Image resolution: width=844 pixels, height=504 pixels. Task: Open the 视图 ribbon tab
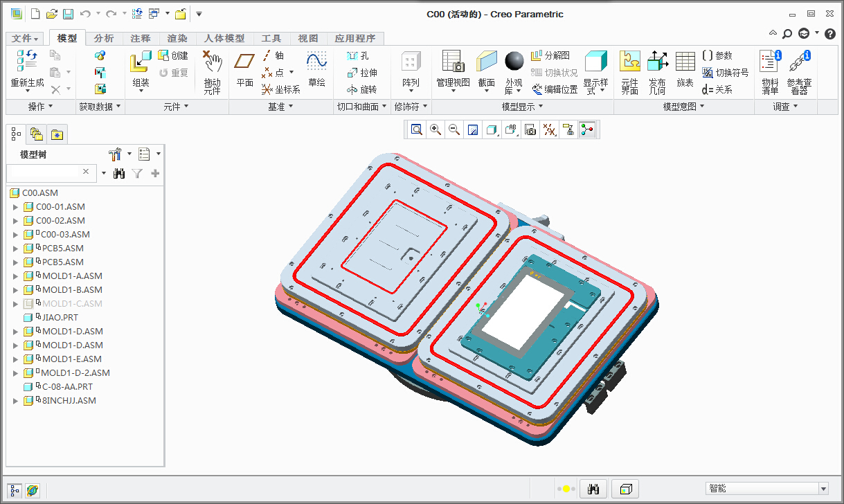pyautogui.click(x=307, y=39)
